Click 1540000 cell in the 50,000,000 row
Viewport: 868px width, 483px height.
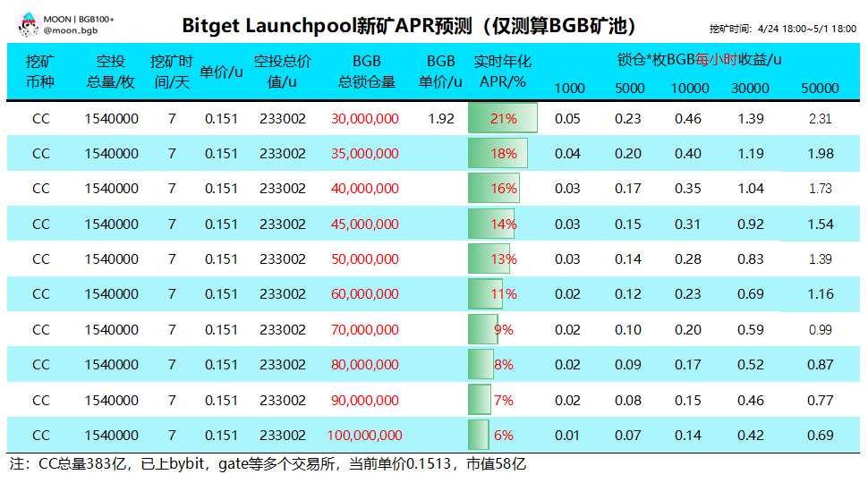coord(111,258)
